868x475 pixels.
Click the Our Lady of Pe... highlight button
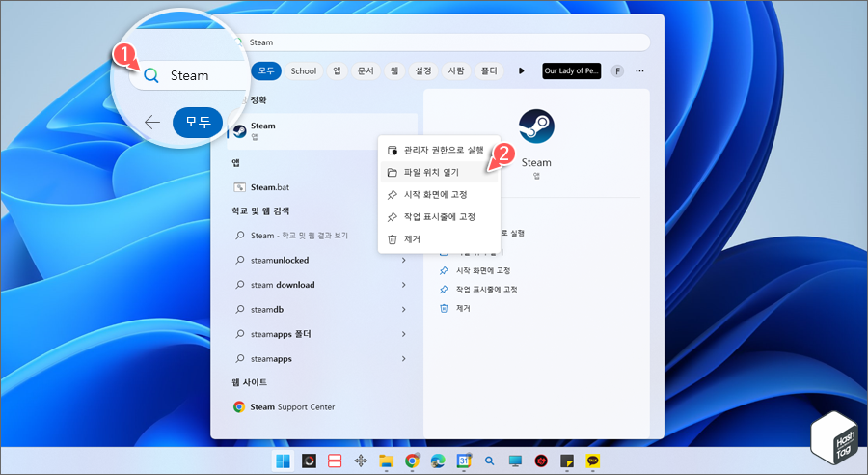pyautogui.click(x=571, y=70)
